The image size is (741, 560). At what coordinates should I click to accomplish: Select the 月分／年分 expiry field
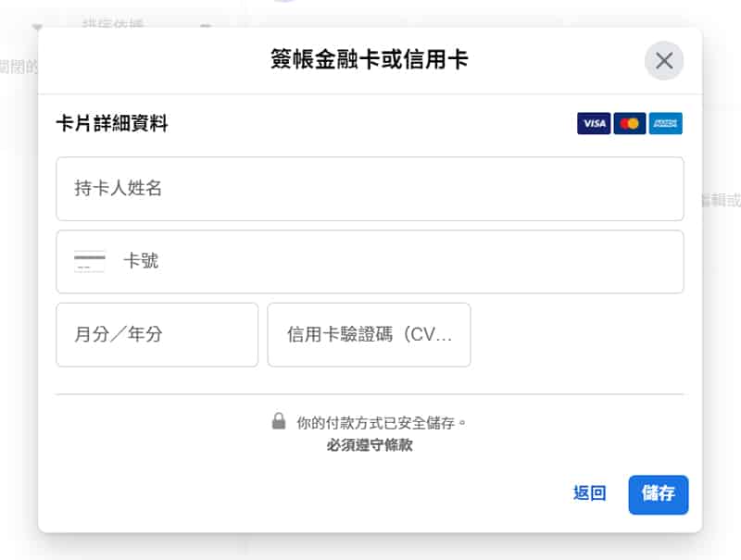pos(157,335)
